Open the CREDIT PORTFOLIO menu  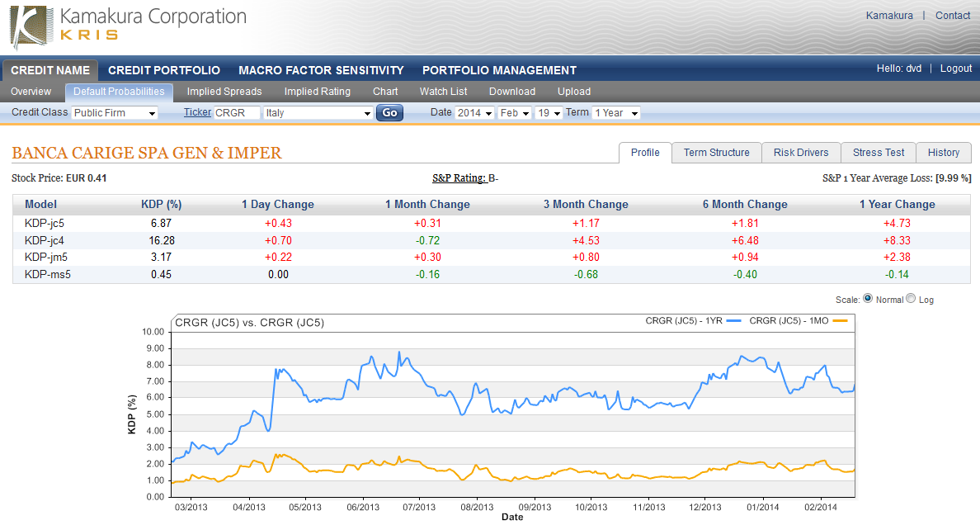click(x=164, y=70)
